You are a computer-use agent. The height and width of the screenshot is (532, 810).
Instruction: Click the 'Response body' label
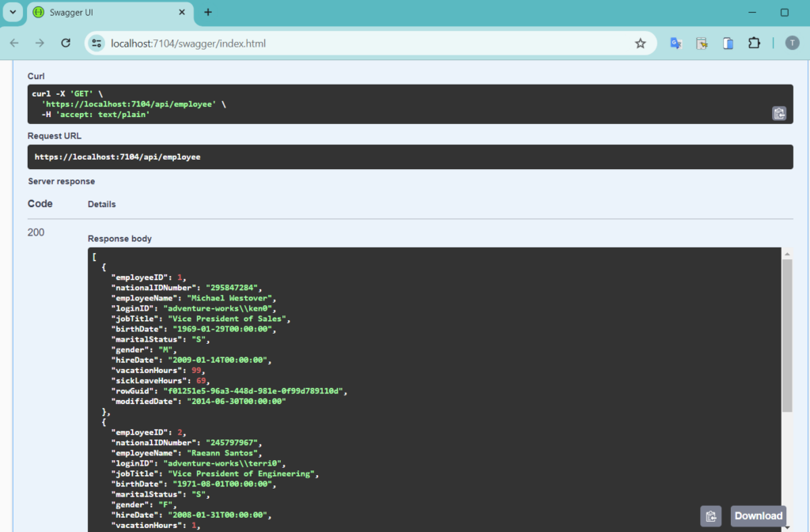[120, 239]
